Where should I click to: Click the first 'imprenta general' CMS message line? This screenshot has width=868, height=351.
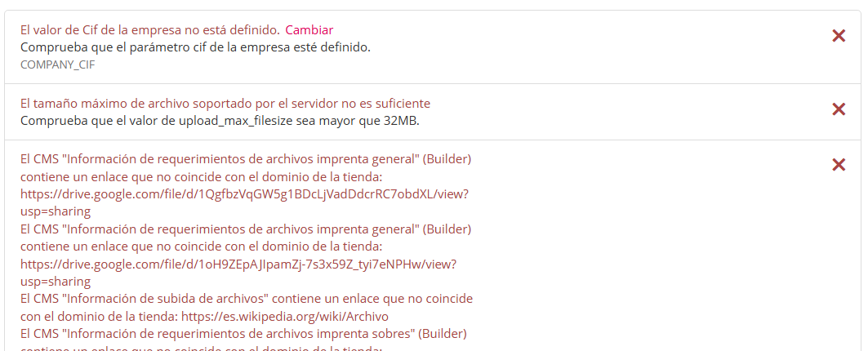point(246,158)
